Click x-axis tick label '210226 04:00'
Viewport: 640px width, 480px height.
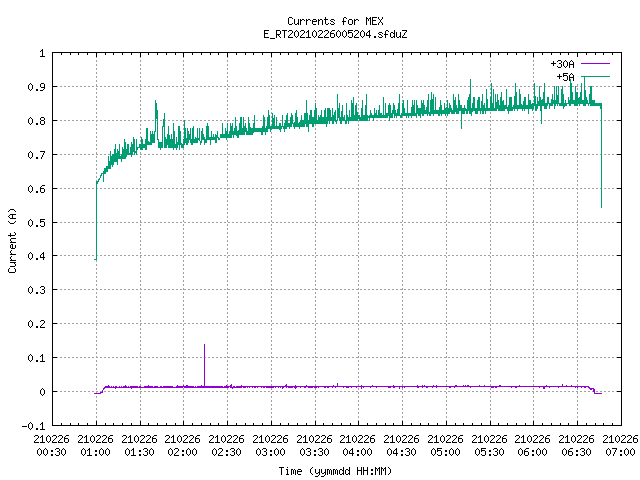click(358, 446)
